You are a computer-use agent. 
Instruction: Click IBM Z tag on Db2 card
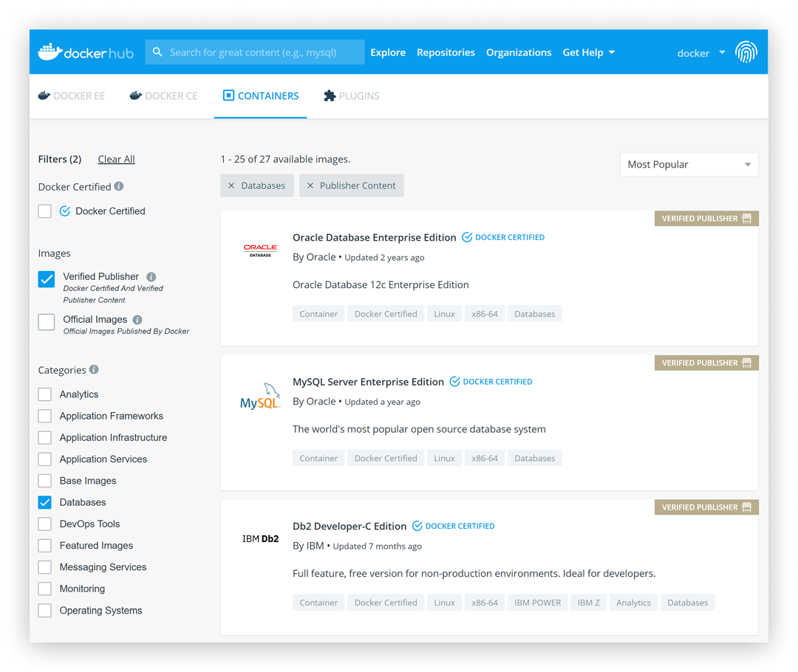(x=588, y=603)
